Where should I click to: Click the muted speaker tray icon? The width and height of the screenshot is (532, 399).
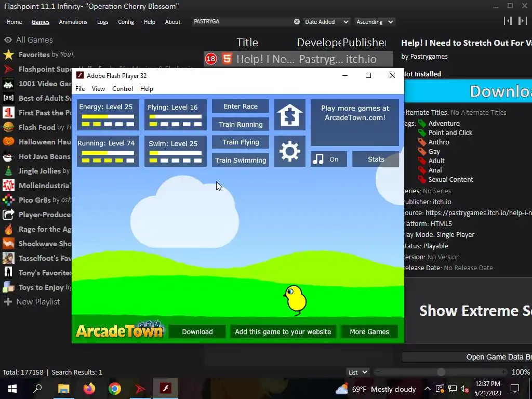[x=465, y=389]
